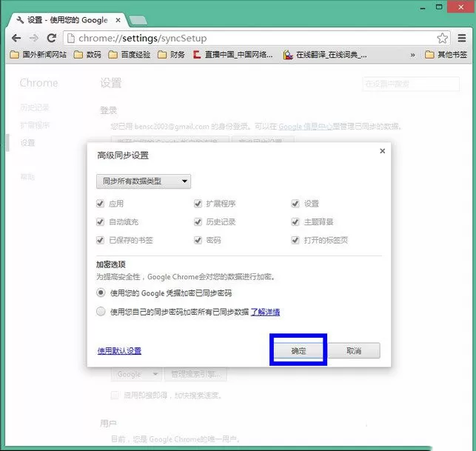Reload the settings page
Screen dimensions: 476x451
52,39
